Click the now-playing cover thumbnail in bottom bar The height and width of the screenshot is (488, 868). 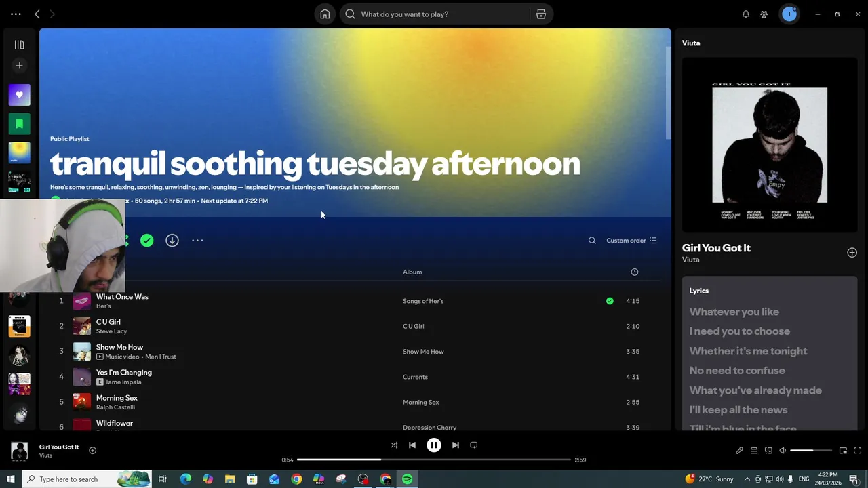click(x=20, y=451)
